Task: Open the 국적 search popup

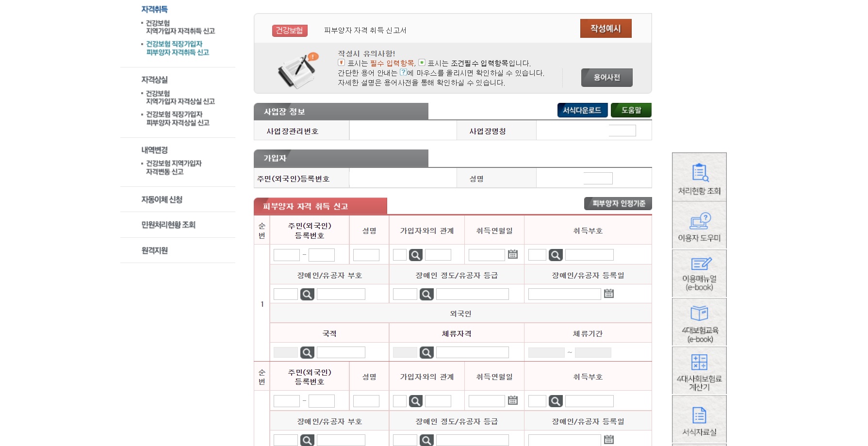Action: coord(307,352)
